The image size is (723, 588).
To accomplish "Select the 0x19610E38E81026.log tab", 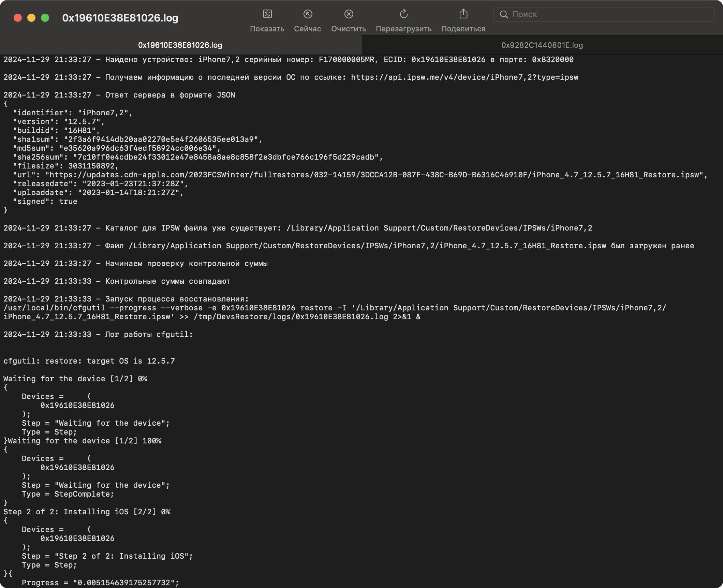I will click(x=180, y=45).
